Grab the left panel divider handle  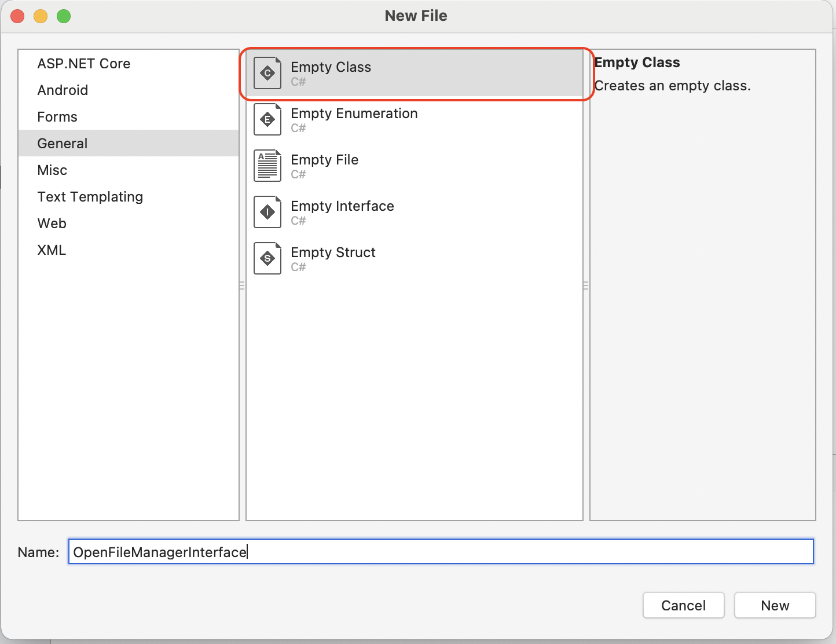(242, 286)
